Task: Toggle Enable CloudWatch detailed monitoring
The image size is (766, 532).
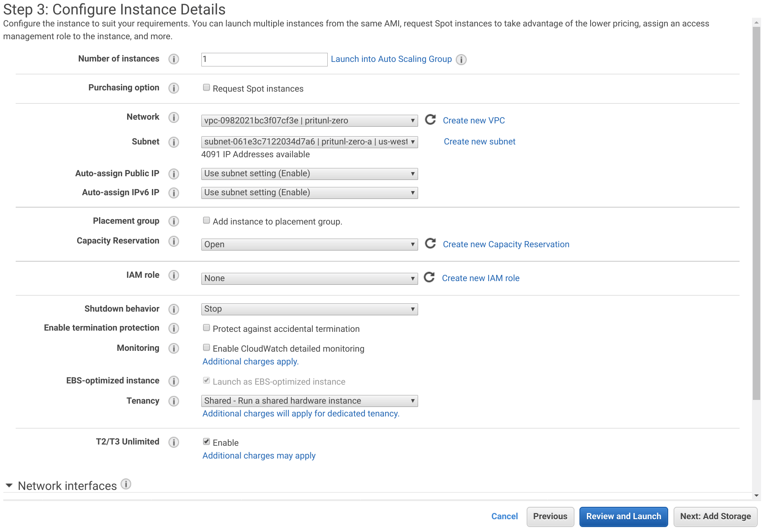Action: [x=206, y=348]
